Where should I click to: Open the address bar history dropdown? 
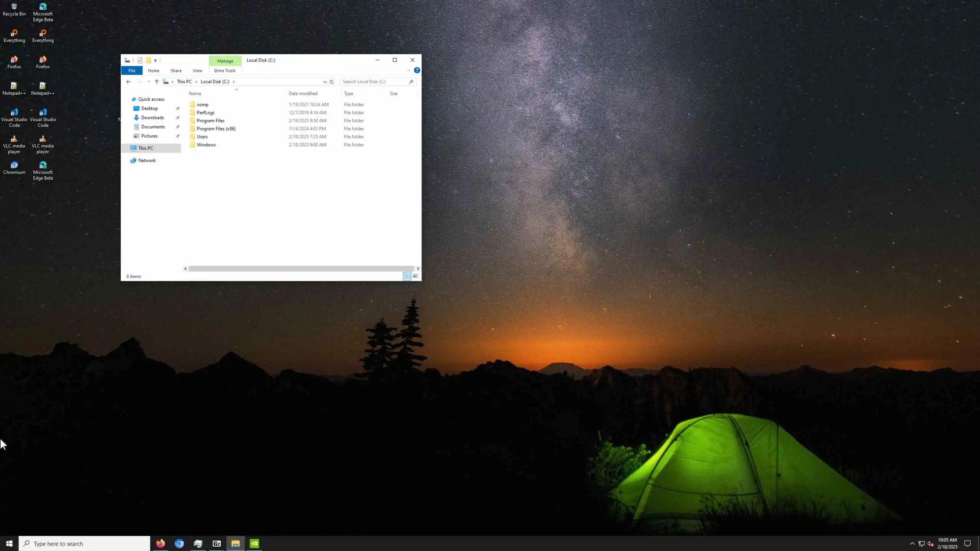coord(325,82)
